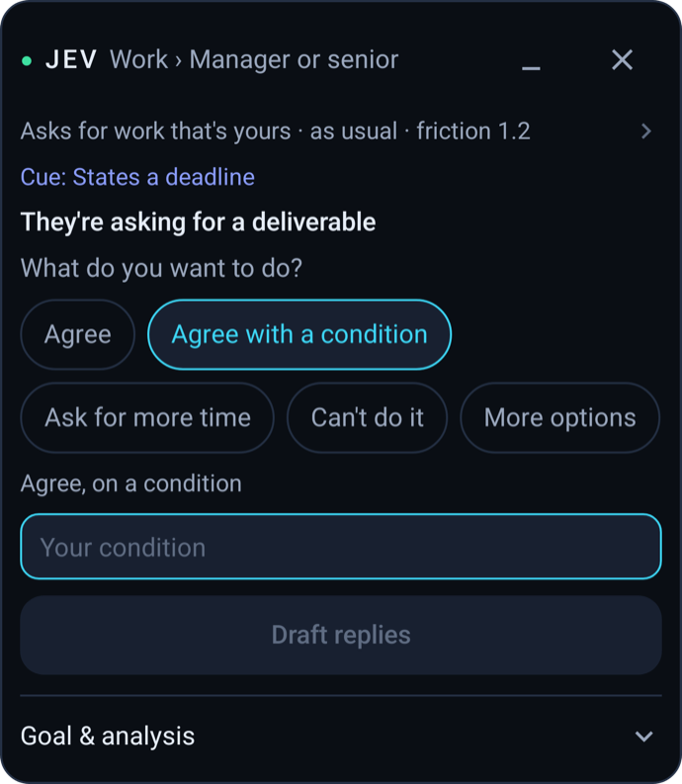This screenshot has width=682, height=784.
Task: Click the Goal & analysis section title
Action: pos(108,736)
